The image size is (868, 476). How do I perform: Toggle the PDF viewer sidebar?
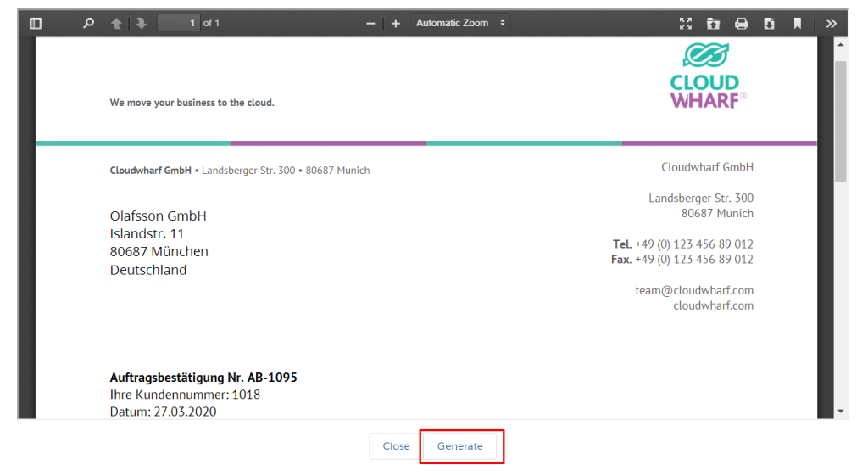35,24
